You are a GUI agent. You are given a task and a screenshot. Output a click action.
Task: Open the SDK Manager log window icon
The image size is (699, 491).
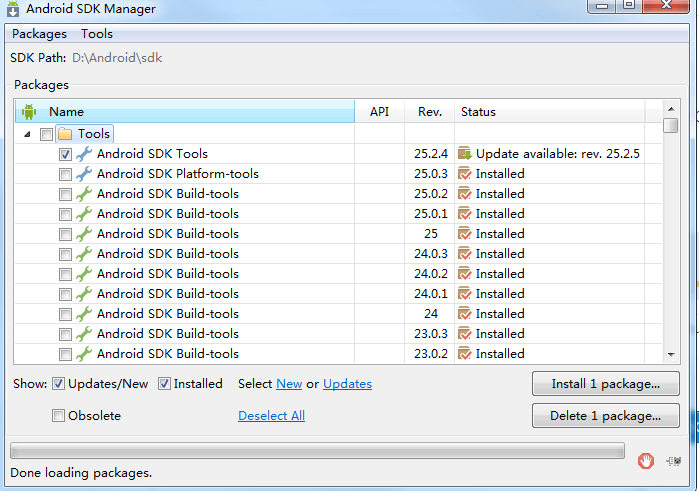point(674,461)
